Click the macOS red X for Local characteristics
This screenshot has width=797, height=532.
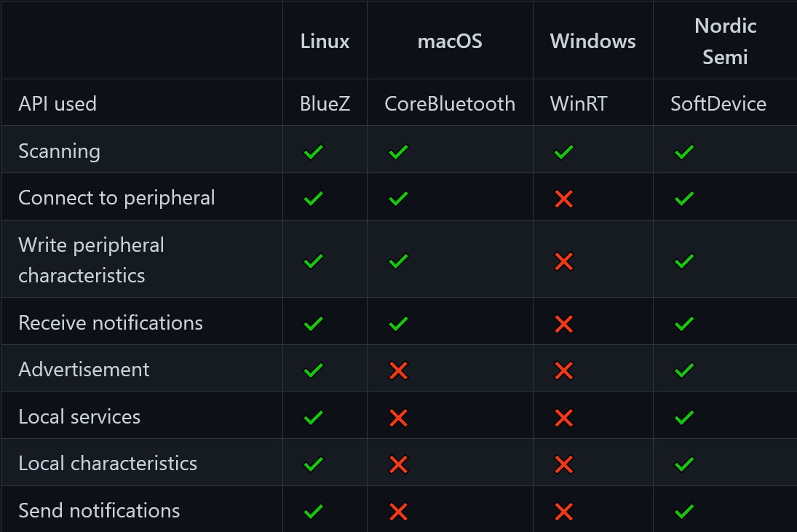pyautogui.click(x=398, y=464)
